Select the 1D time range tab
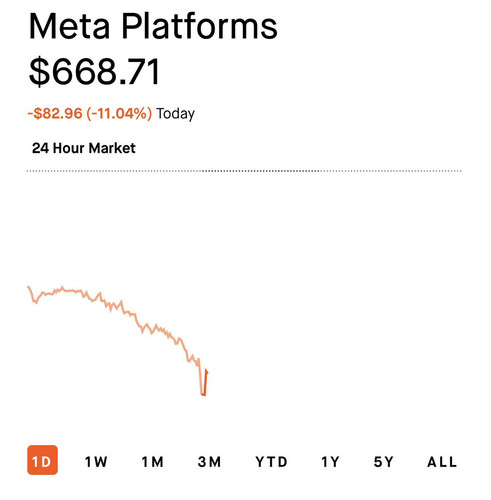The width and height of the screenshot is (491, 500). click(42, 460)
